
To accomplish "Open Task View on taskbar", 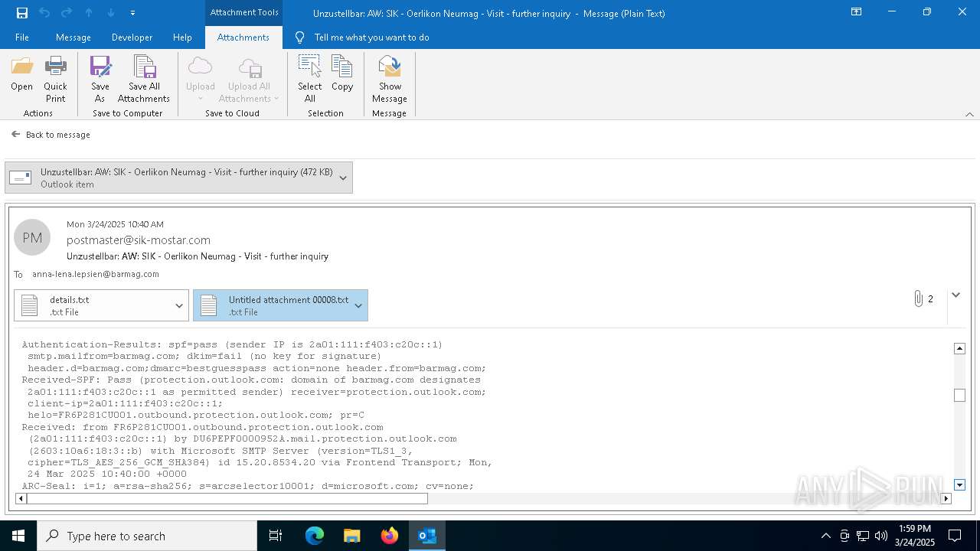I will point(276,536).
